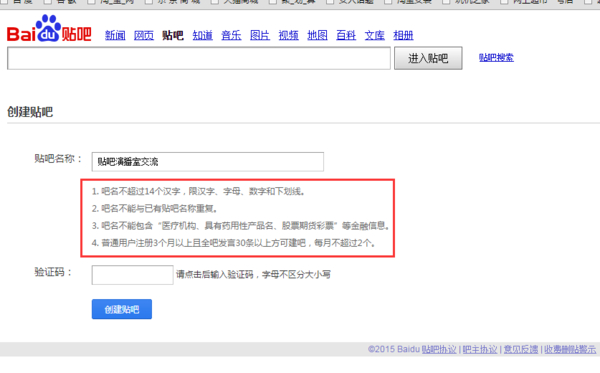Open the 贴吧搜索 link
600x373 pixels.
tap(496, 58)
